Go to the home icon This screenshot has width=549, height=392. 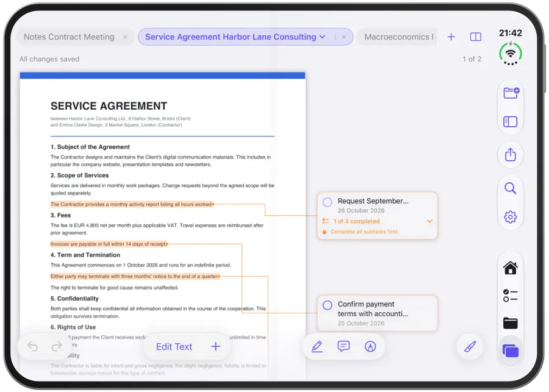pos(511,268)
